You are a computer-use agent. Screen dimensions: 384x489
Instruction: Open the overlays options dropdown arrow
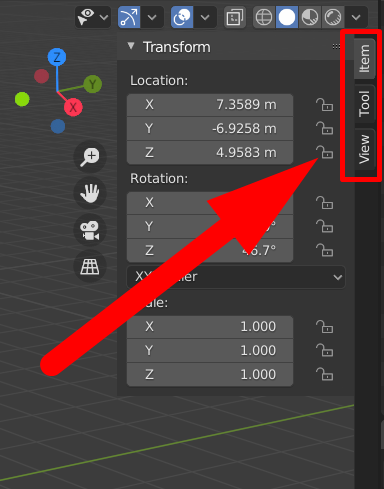pos(205,17)
